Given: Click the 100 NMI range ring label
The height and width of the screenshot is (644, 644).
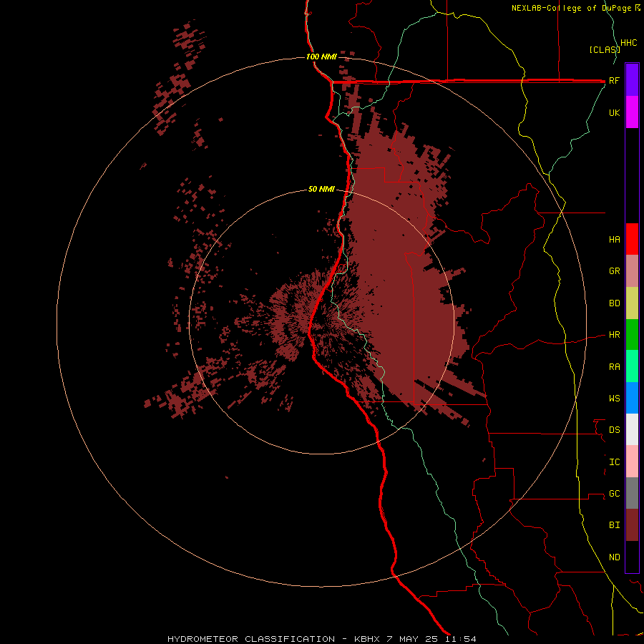Looking at the screenshot, I should tap(321, 57).
